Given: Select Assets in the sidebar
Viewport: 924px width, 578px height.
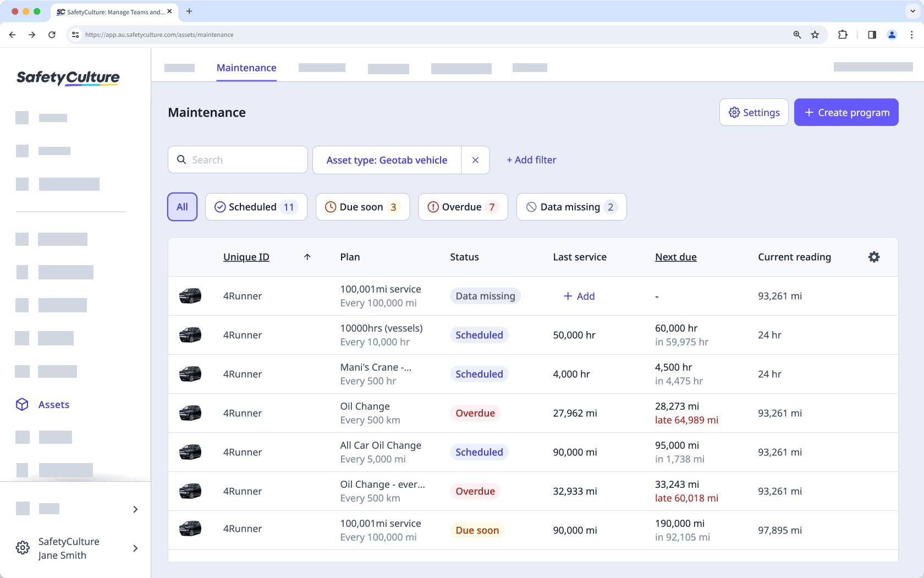Looking at the screenshot, I should (53, 404).
